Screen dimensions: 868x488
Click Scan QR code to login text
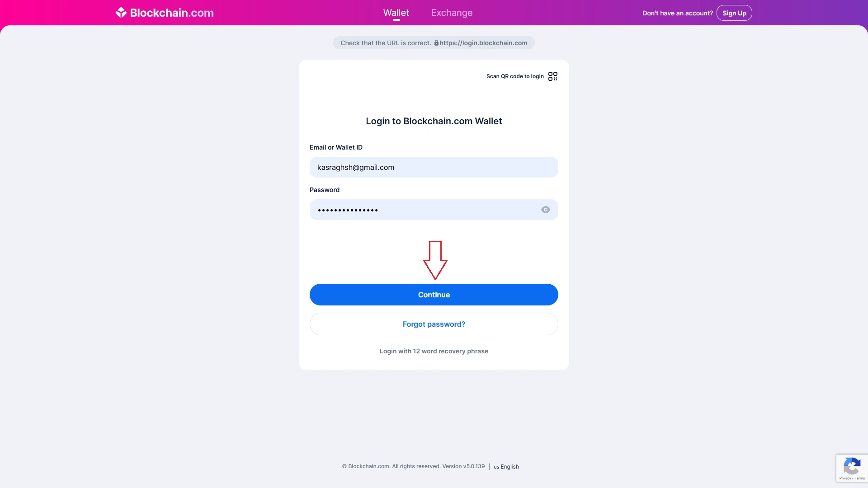[515, 76]
